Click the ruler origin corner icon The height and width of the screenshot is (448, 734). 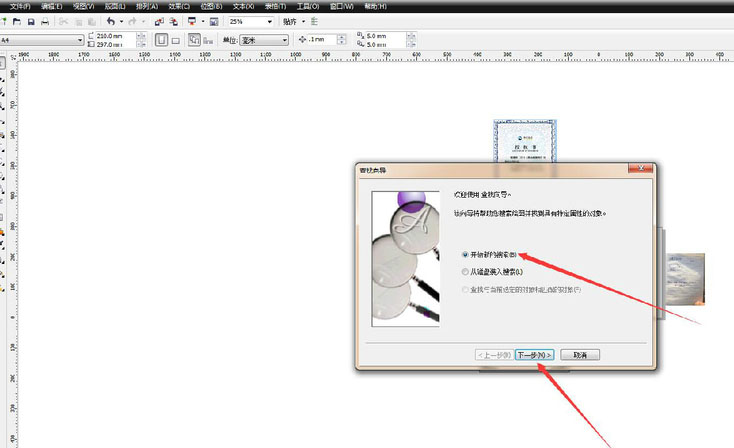coord(13,57)
